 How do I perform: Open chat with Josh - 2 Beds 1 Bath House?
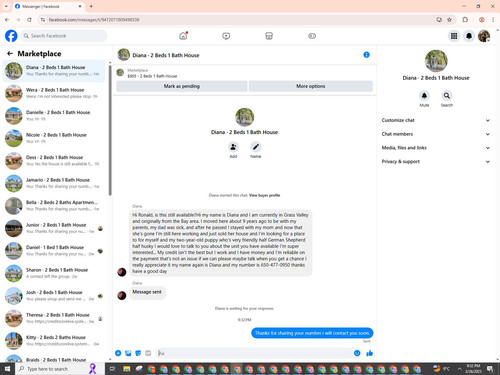[54, 296]
